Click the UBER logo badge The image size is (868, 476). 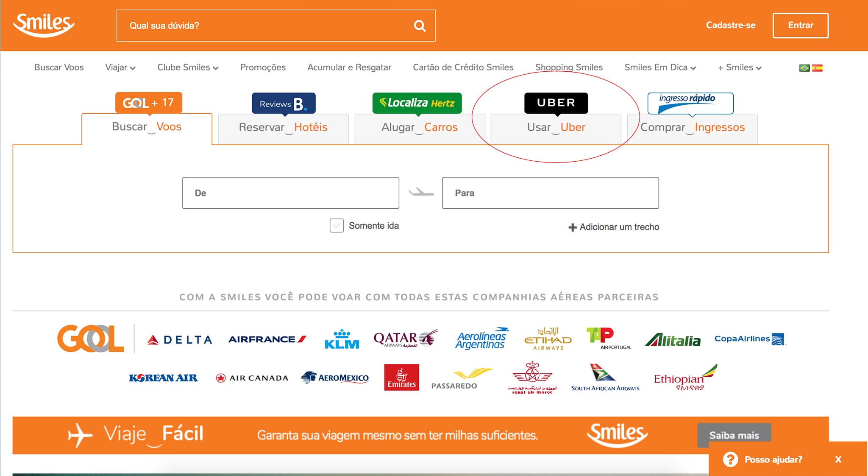point(556,103)
